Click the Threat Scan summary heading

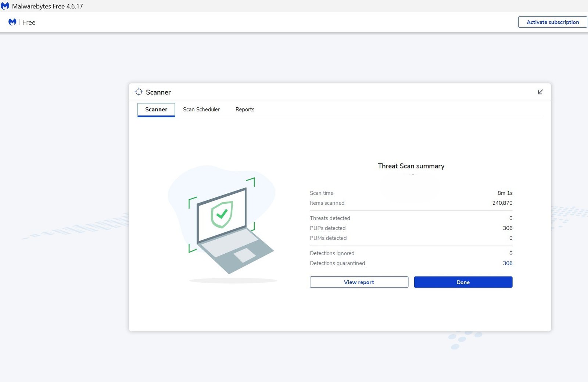pyautogui.click(x=411, y=166)
